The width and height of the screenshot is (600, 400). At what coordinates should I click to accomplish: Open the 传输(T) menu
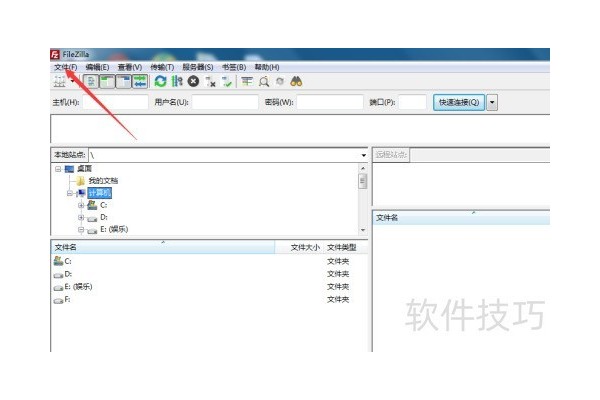[162, 67]
